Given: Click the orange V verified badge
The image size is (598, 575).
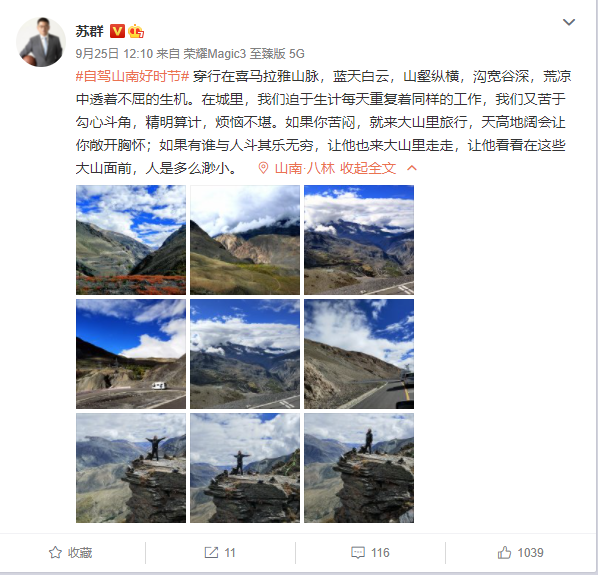Looking at the screenshot, I should click(x=117, y=31).
